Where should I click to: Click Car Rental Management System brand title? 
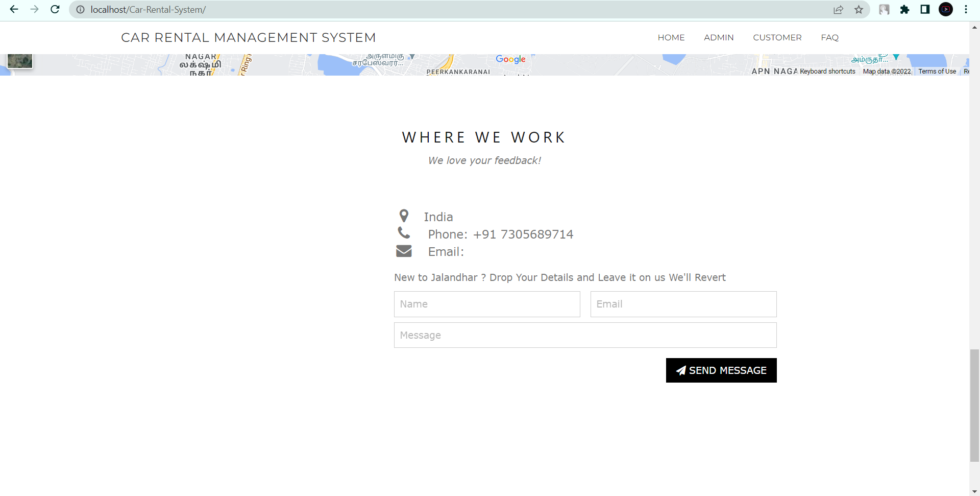coord(249,38)
